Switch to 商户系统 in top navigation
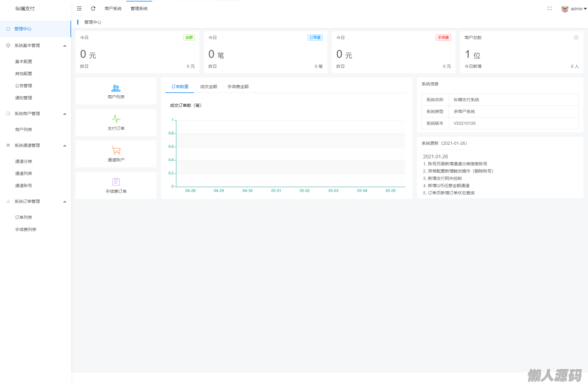This screenshot has width=588, height=386. (x=113, y=8)
